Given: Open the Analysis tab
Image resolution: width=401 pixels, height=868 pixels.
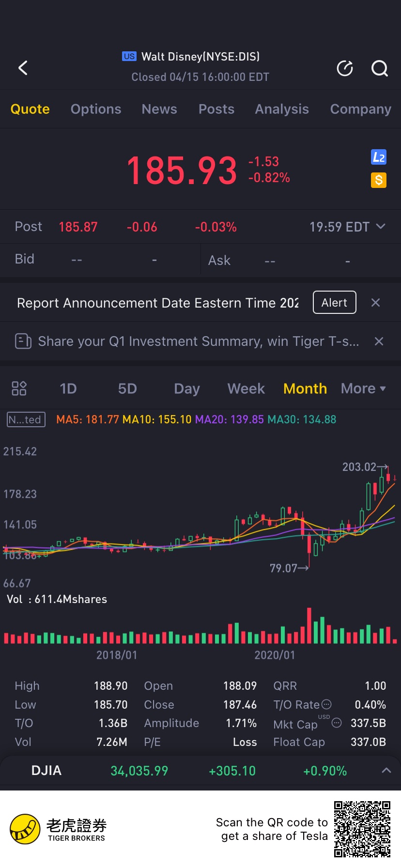Looking at the screenshot, I should tap(282, 109).
